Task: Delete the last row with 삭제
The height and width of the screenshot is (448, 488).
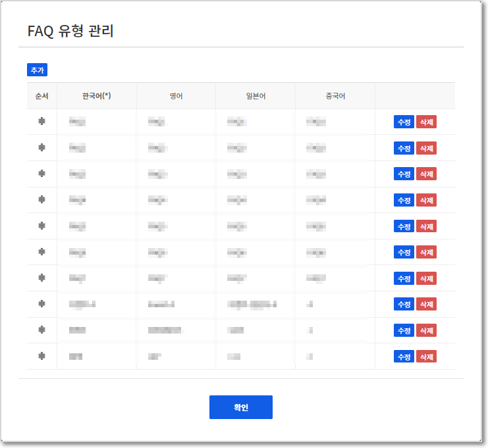Action: click(x=426, y=357)
